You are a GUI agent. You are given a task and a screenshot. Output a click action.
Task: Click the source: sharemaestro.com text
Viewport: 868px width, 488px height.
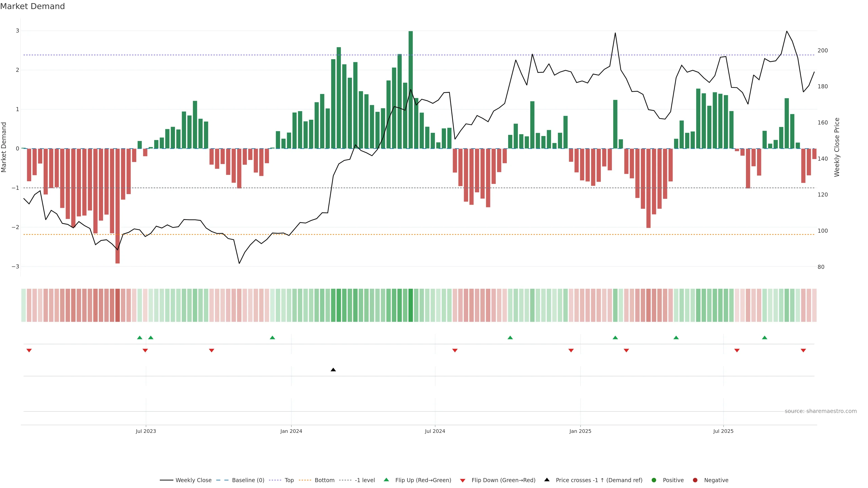click(x=821, y=411)
